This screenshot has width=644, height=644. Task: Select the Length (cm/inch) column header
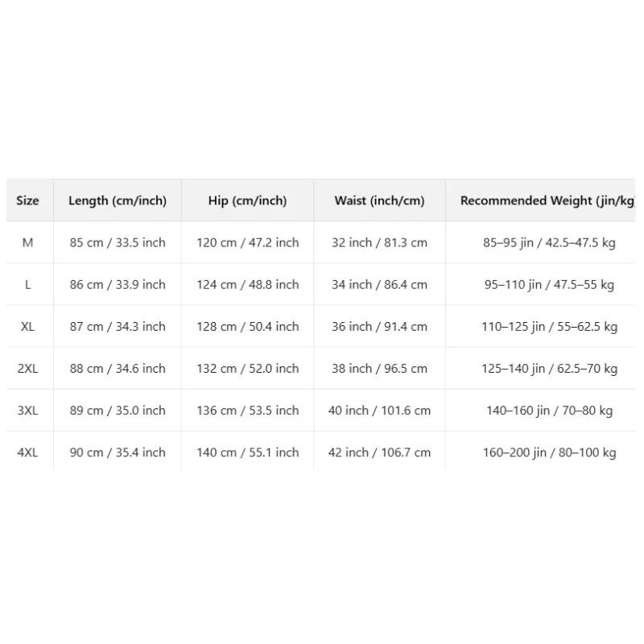point(118,200)
